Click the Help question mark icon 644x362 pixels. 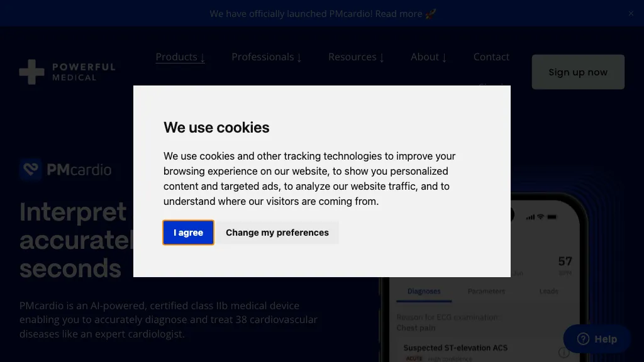click(583, 339)
